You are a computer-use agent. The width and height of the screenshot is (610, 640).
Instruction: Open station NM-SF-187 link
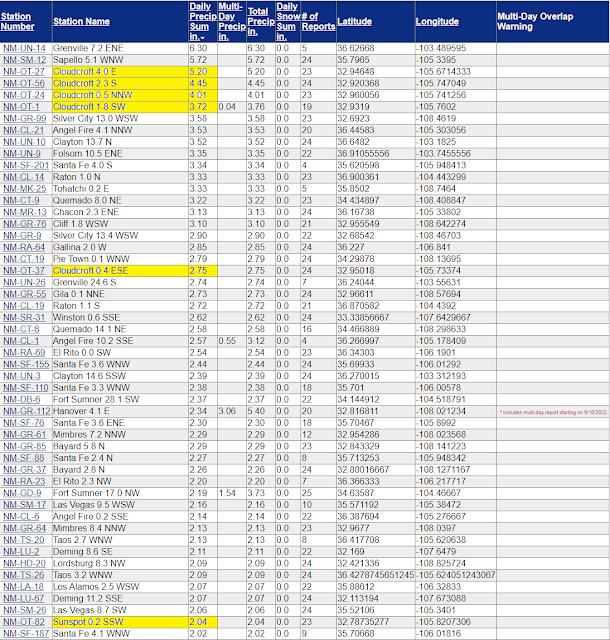click(26, 633)
